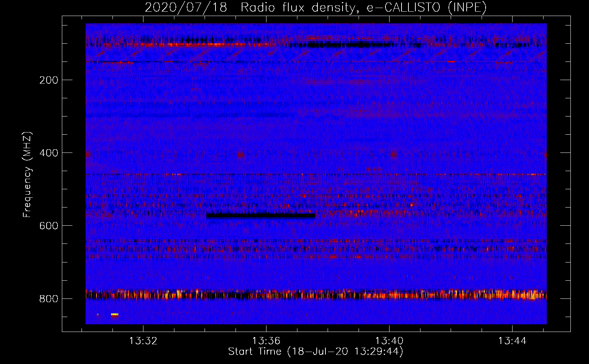The height and width of the screenshot is (364, 589).
Task: Click the 'Frequency (MHZ)' axis label
Action: click(x=27, y=175)
